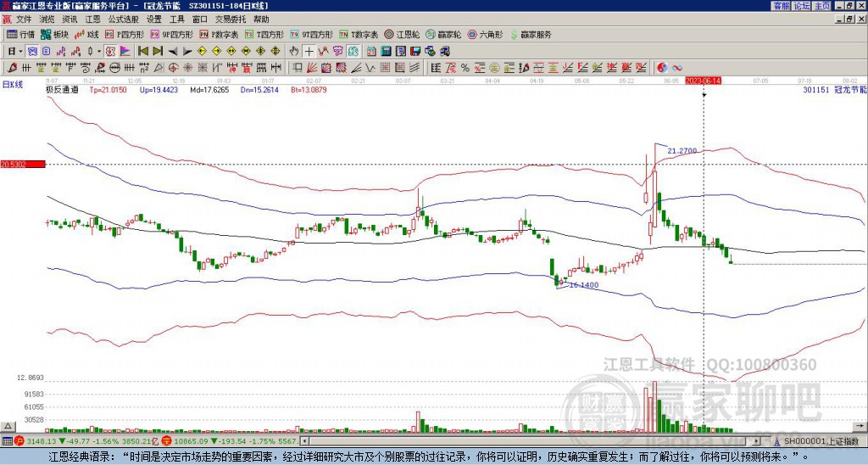Viewport: 868px width, 465px height.
Task: Open the calendar icon with 21
Action: [371, 51]
